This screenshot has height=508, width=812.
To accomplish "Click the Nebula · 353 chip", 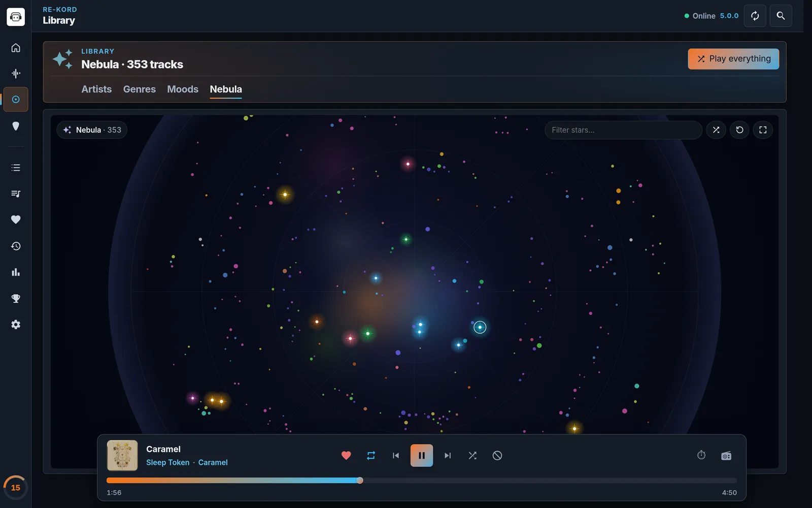I will pos(92,130).
